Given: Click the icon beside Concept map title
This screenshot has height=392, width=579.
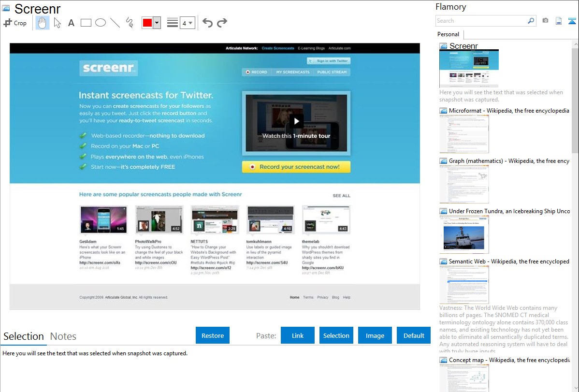Looking at the screenshot, I should tap(443, 360).
